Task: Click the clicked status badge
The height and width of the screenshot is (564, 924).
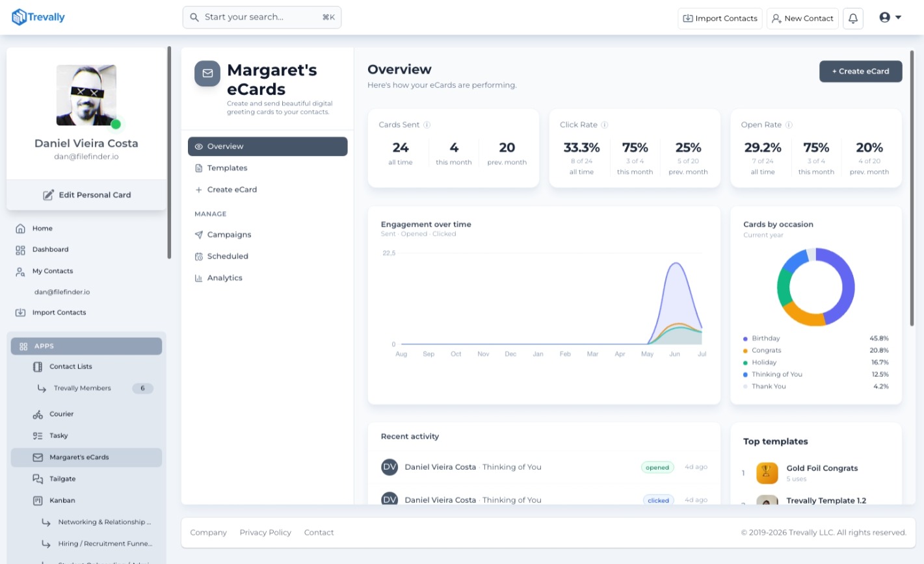Action: 658,500
